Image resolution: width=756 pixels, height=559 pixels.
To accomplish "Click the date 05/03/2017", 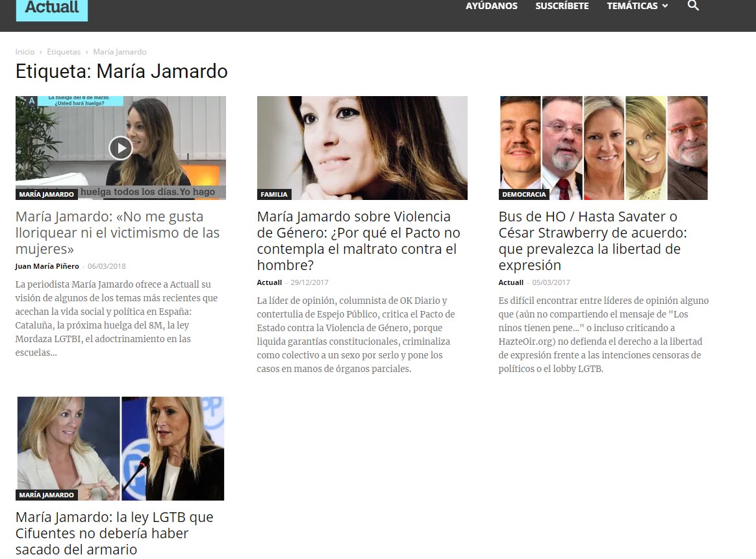I will tap(551, 282).
